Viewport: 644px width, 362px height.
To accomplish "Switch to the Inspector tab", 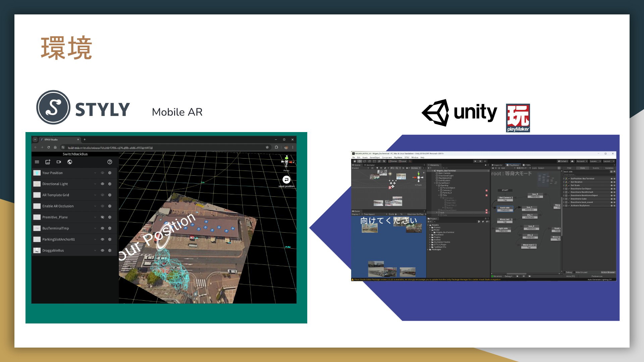I will click(x=497, y=165).
